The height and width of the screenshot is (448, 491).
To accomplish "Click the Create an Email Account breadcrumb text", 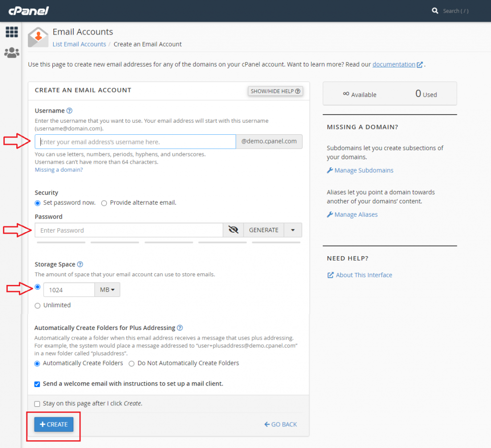I will pyautogui.click(x=148, y=44).
